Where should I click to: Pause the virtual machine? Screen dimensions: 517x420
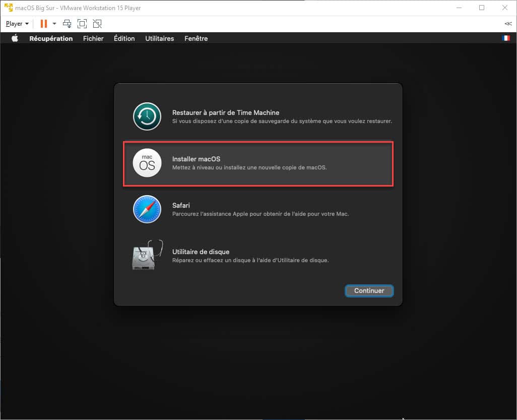43,24
